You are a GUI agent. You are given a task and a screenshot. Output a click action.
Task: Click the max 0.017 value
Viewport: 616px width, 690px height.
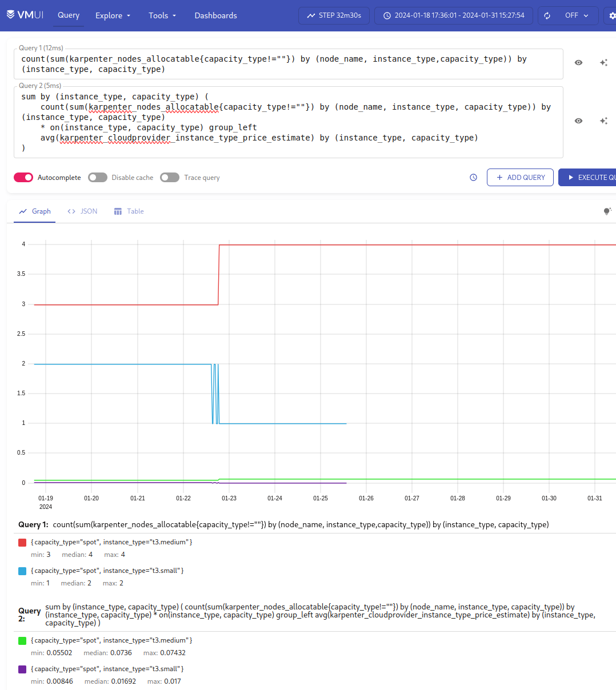pos(173,681)
